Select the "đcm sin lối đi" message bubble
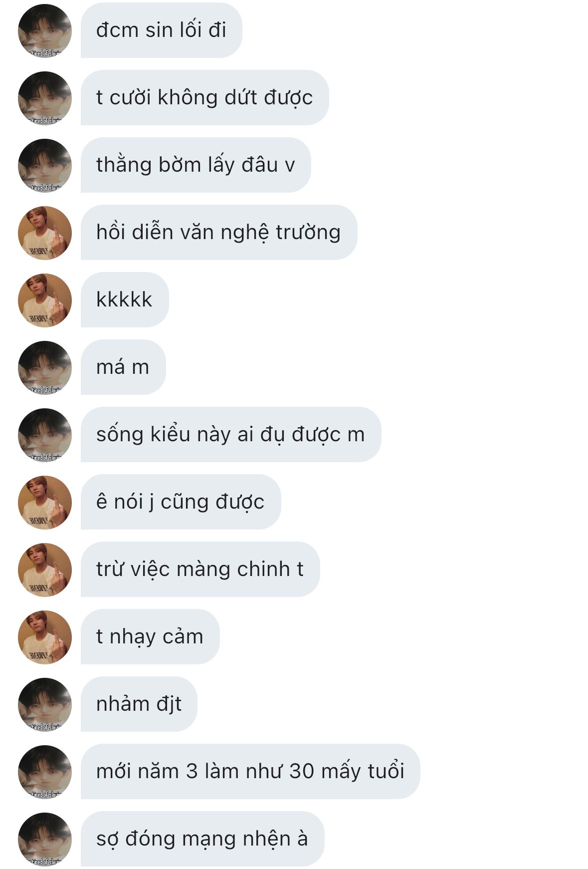 pyautogui.click(x=162, y=30)
